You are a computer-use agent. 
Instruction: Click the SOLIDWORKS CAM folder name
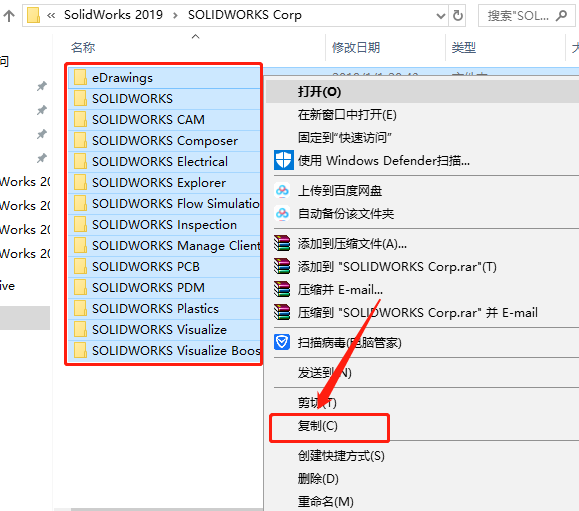148,120
